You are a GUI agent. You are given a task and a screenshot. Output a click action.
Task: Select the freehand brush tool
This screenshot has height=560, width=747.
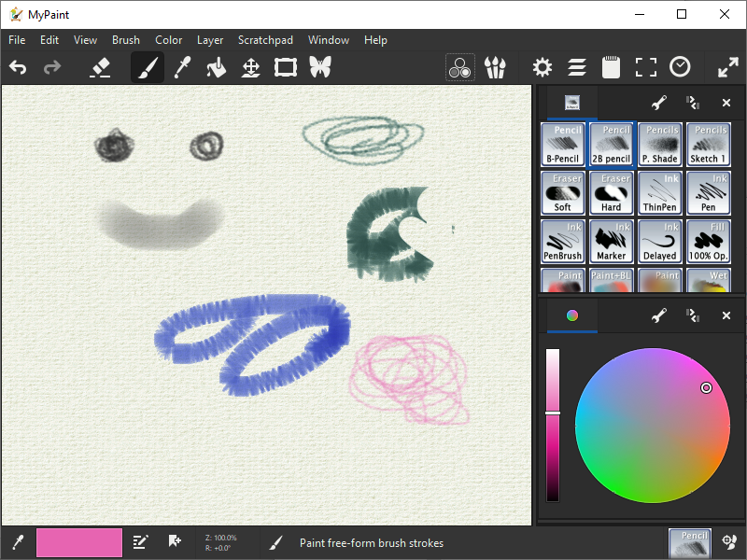tap(147, 67)
